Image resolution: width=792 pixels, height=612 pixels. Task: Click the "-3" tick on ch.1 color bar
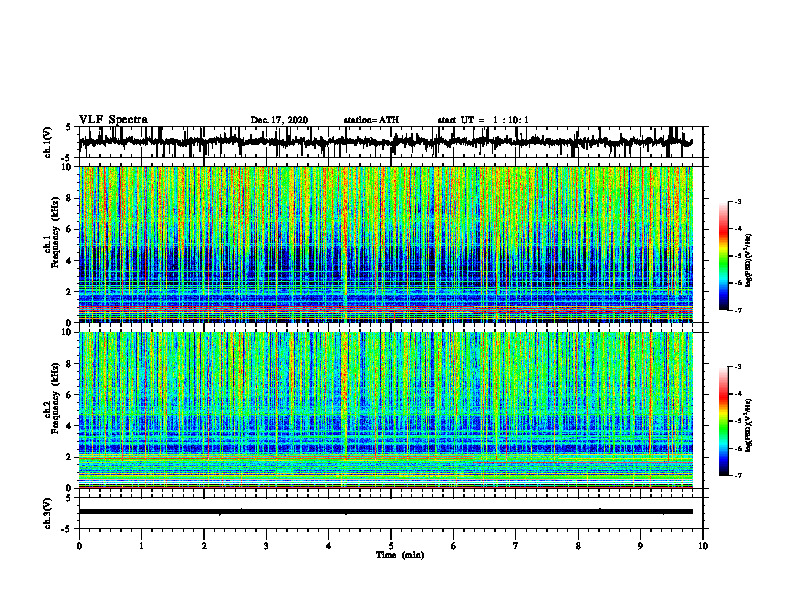coord(738,202)
